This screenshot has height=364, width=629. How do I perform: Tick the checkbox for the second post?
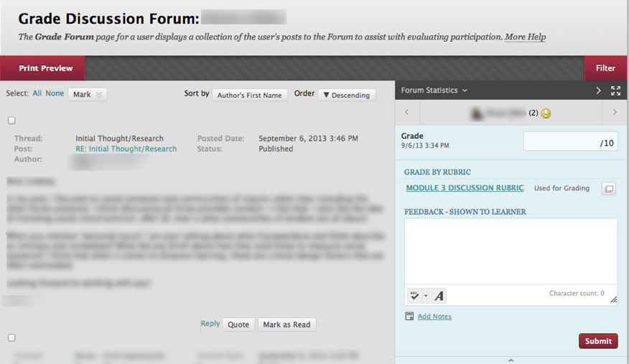click(11, 337)
